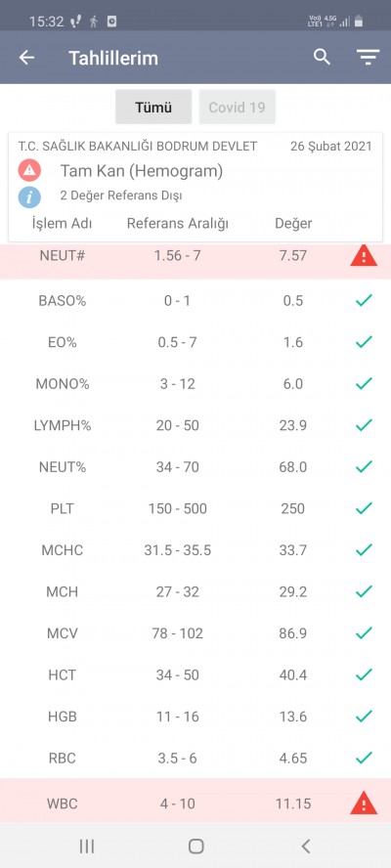Tap the '2 Değer Referans Dışı' text
Screen dimensions: 391x868
(121, 195)
